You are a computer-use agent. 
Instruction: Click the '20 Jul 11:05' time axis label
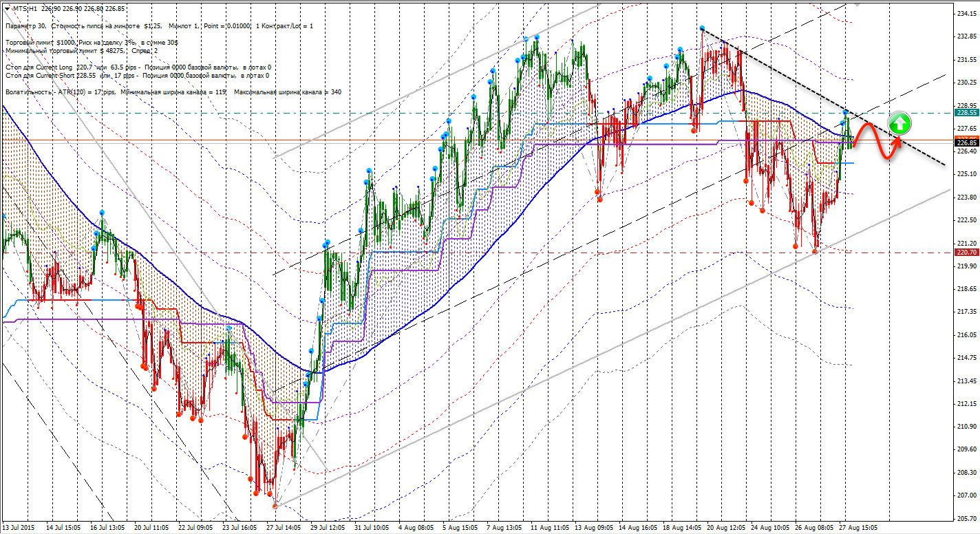153,527
